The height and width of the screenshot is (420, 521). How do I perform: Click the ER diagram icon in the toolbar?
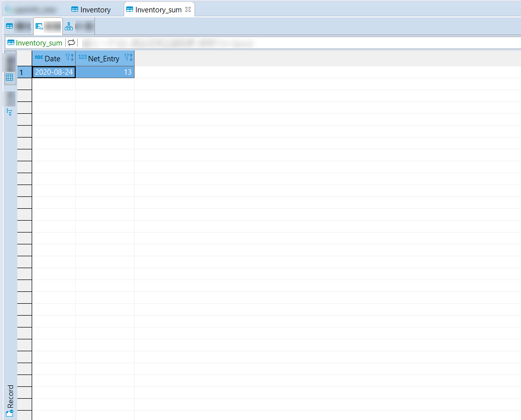point(68,26)
